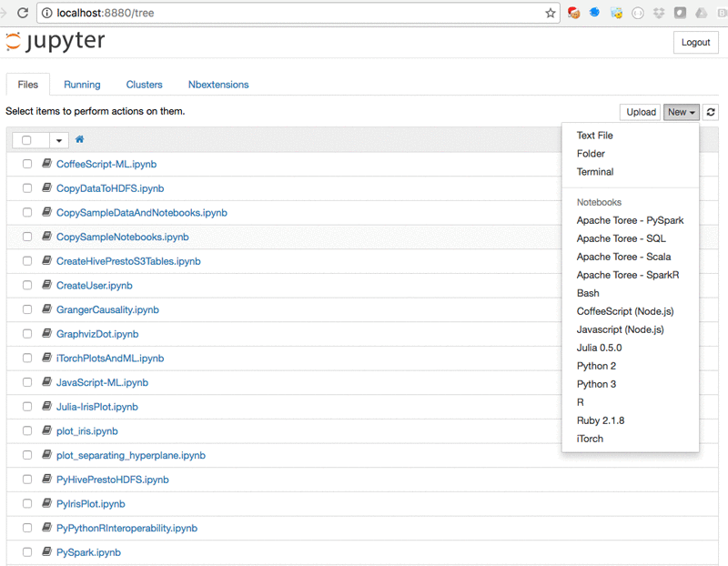Open the New dropdown button

pyautogui.click(x=681, y=112)
